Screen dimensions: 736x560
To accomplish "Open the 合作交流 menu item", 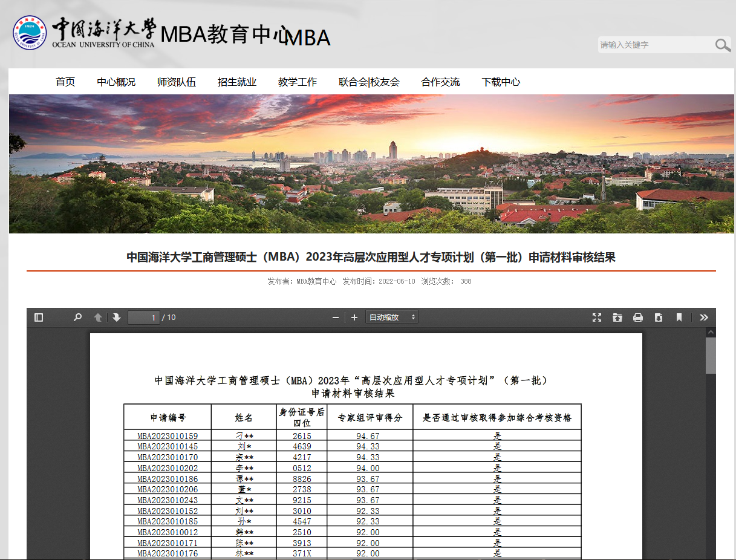I will point(440,82).
